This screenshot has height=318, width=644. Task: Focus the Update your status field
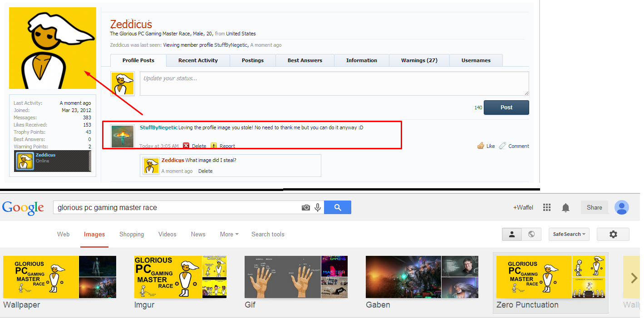click(334, 83)
